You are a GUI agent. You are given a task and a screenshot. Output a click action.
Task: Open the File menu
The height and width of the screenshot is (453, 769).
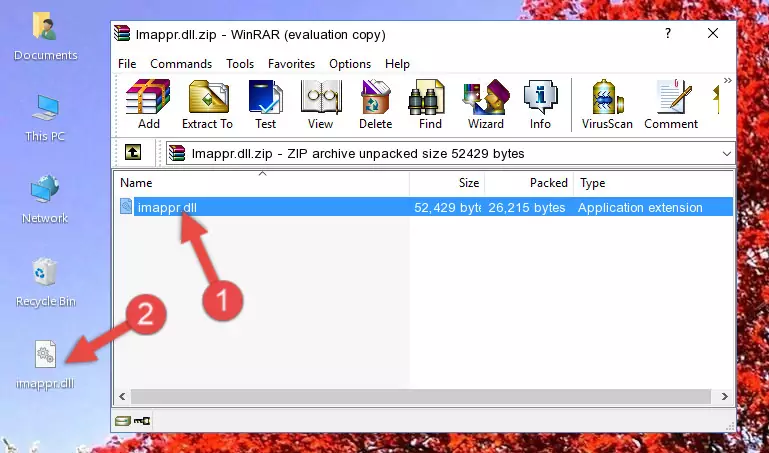pos(127,64)
